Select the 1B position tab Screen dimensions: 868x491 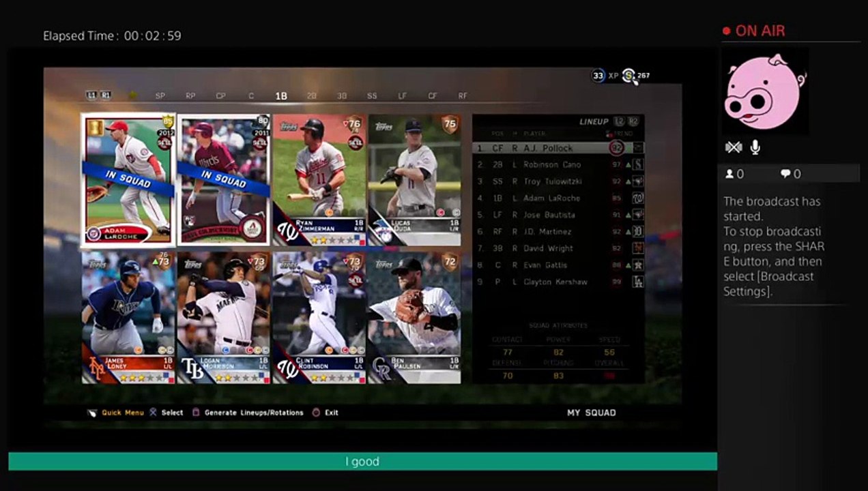pos(281,96)
